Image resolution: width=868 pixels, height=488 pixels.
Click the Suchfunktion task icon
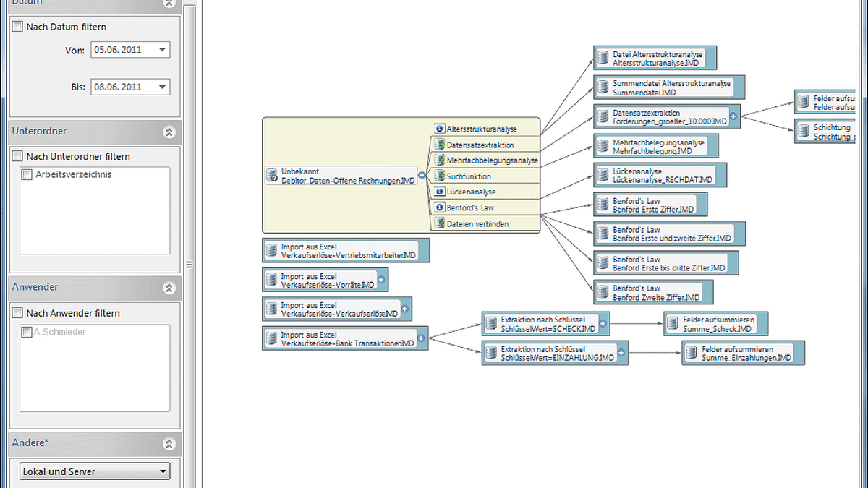tap(439, 176)
